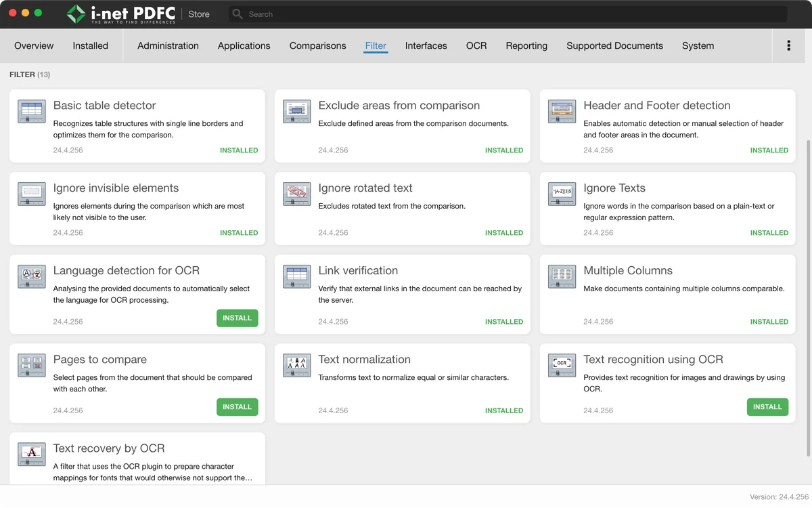Install Language detection for OCR plugin
The height and width of the screenshot is (508, 812).
(237, 318)
